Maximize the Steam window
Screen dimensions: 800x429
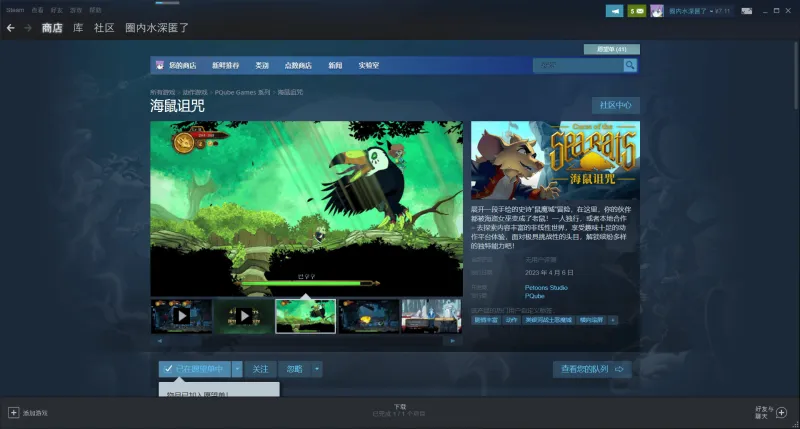[x=777, y=11]
